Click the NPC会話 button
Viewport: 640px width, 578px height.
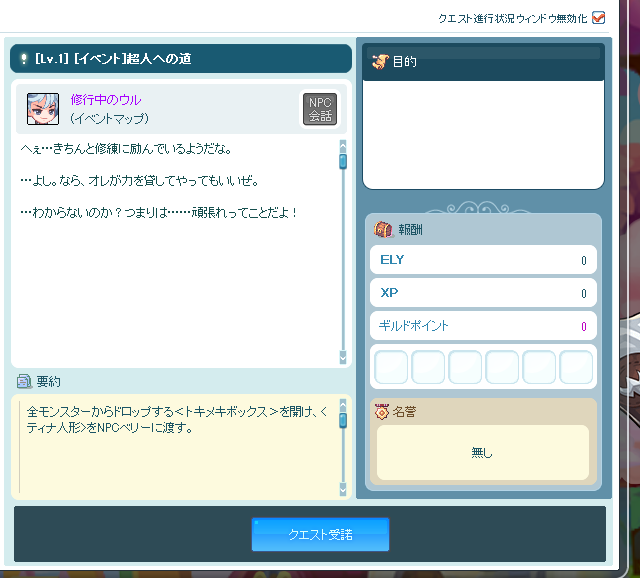click(320, 109)
